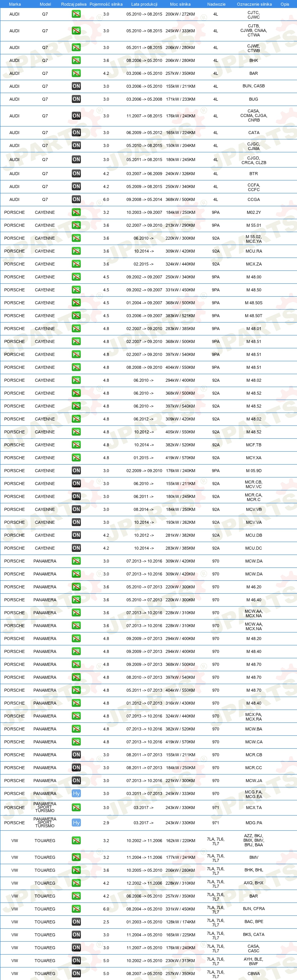Select power cell '128kW / 174KM'
297x980 pixels.
coord(180,922)
